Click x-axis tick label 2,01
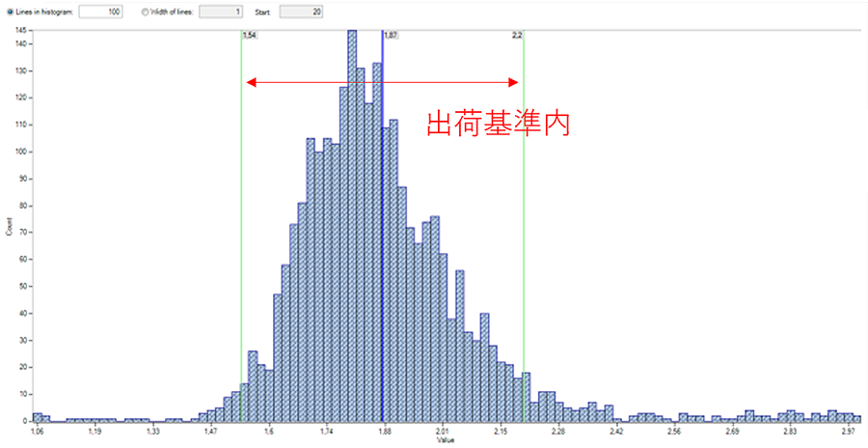Image resolution: width=868 pixels, height=448 pixels. click(x=443, y=431)
